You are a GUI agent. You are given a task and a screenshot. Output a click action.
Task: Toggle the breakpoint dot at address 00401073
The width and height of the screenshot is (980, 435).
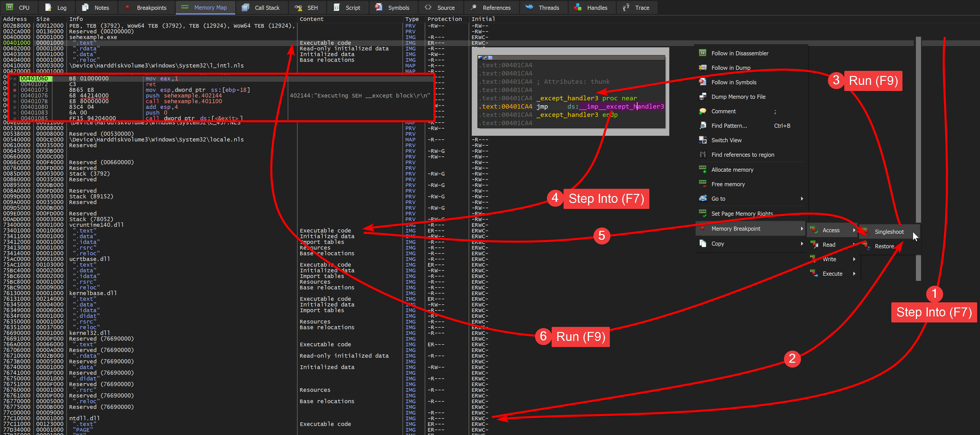(15, 90)
